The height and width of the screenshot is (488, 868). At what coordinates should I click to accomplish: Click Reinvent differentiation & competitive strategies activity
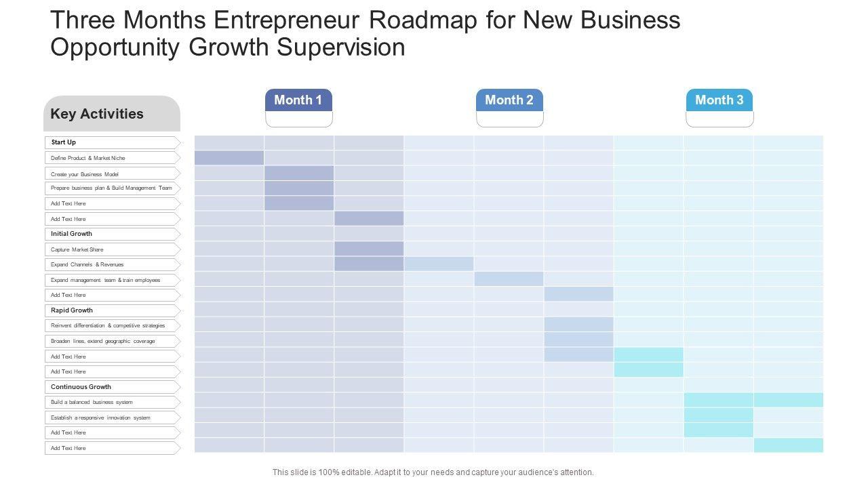pyautogui.click(x=108, y=325)
